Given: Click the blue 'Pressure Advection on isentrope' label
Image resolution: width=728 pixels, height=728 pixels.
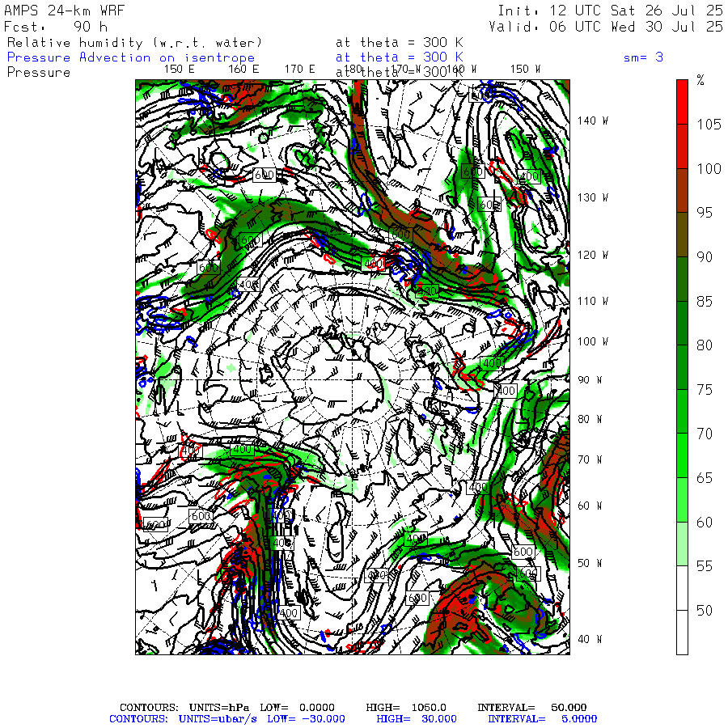Looking at the screenshot, I should pyautogui.click(x=131, y=57).
